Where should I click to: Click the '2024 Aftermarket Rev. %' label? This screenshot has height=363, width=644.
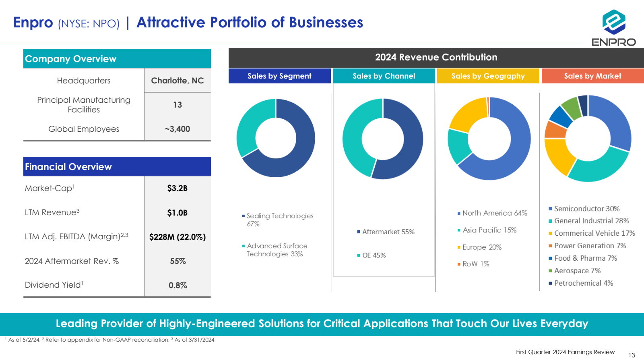[x=72, y=261]
